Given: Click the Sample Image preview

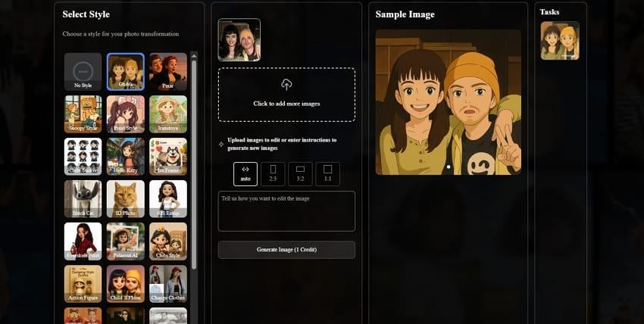Looking at the screenshot, I should pos(449,102).
